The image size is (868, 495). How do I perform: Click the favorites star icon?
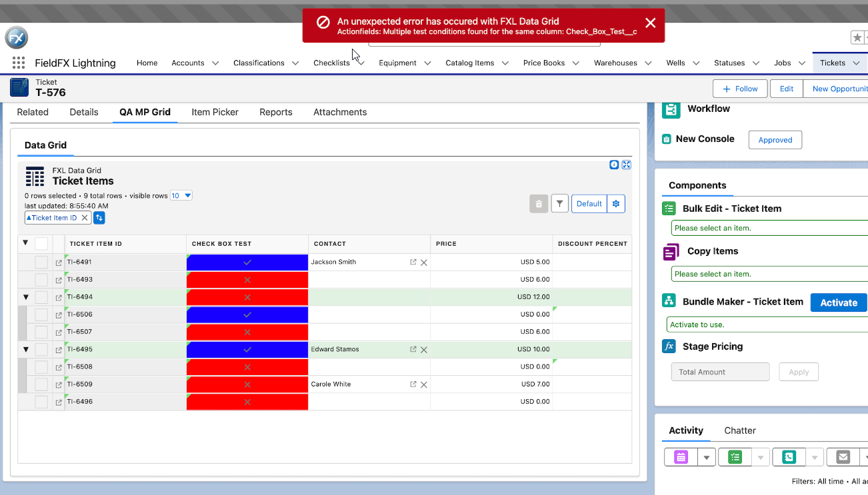[x=857, y=38]
